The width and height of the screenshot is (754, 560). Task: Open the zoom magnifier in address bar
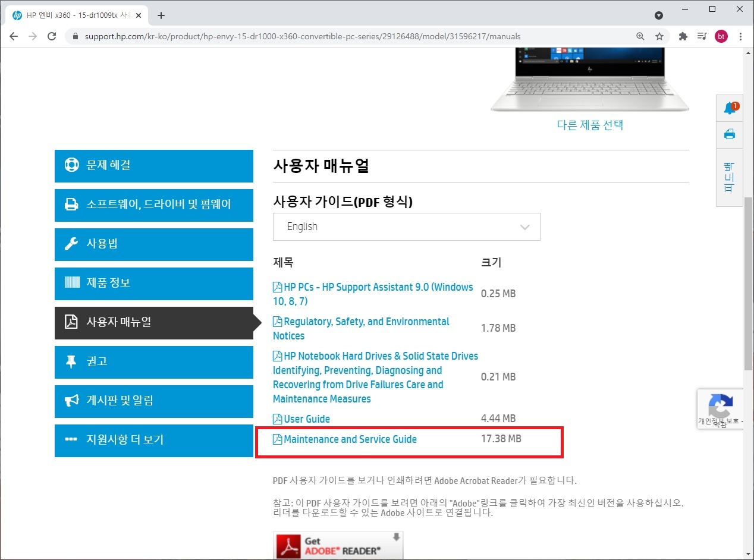click(640, 36)
